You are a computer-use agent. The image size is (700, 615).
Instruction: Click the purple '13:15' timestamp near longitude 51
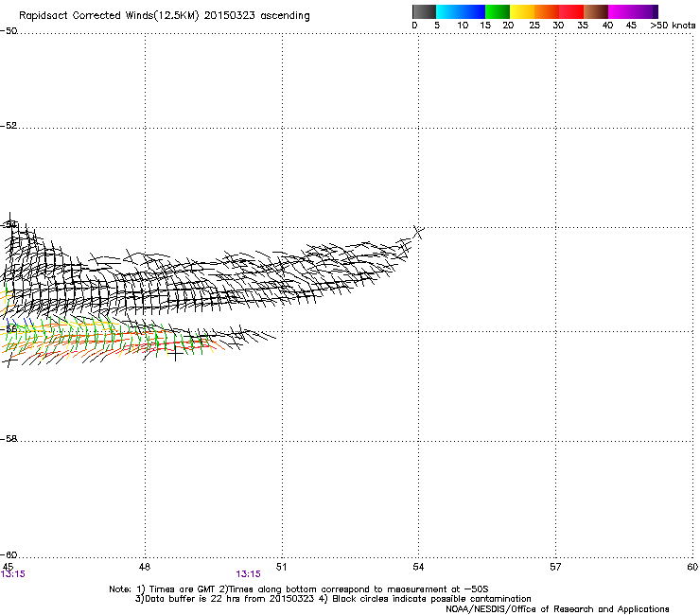(248, 574)
